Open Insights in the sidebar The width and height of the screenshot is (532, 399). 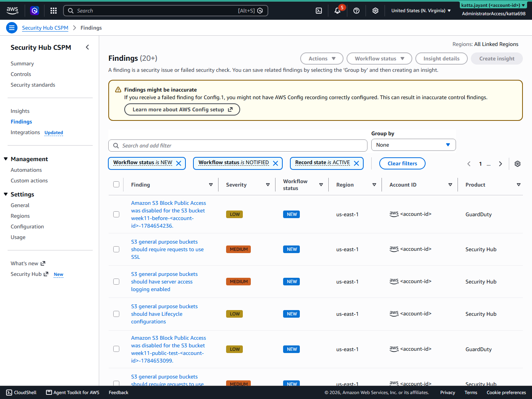point(20,111)
